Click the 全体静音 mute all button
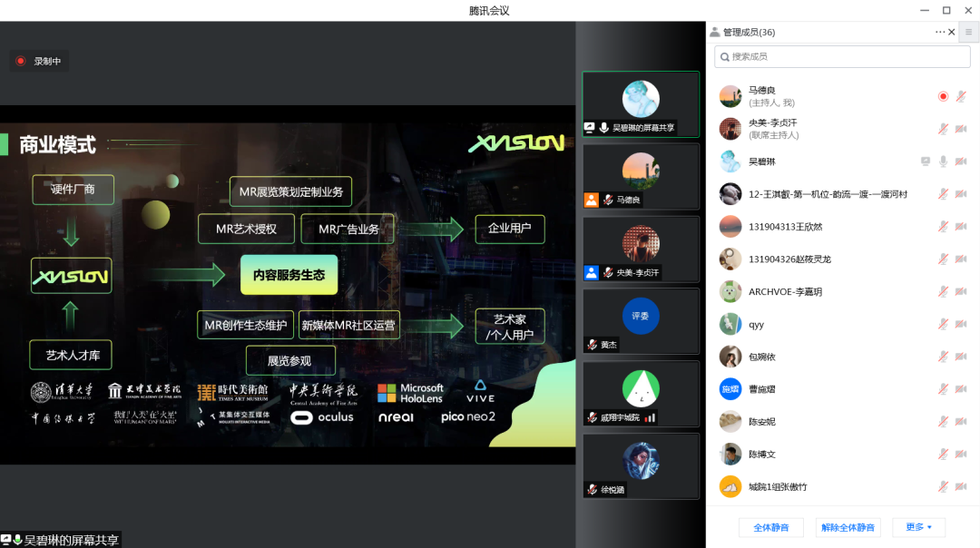This screenshot has width=980, height=548. click(771, 527)
